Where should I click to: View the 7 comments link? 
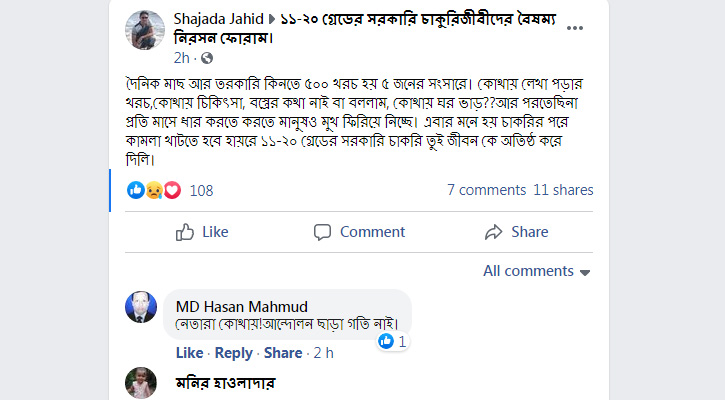486,190
